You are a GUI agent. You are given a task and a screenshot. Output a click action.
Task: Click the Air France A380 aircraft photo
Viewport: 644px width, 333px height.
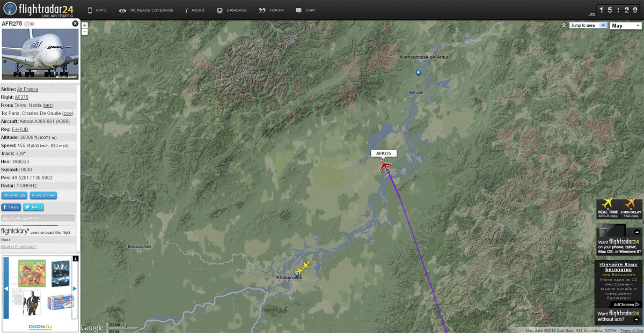click(40, 54)
